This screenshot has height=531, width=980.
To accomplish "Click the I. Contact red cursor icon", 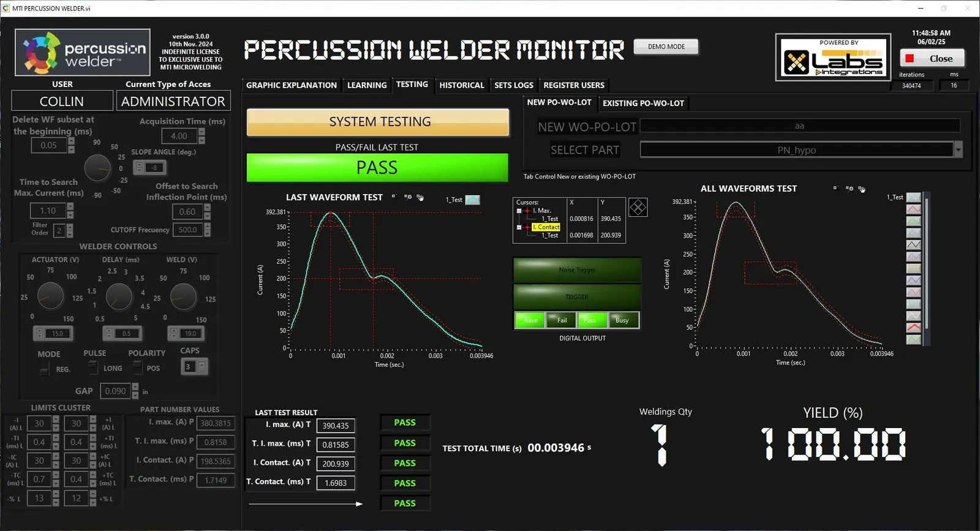I will click(x=527, y=227).
